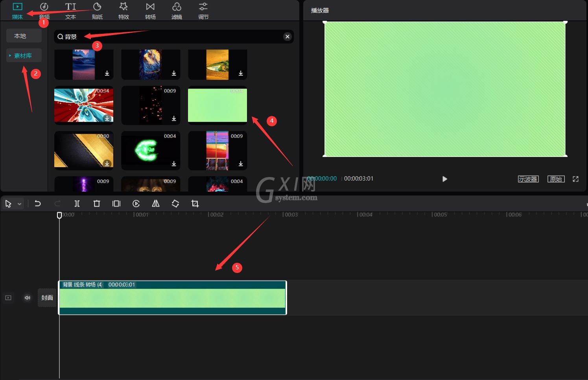Viewport: 588px width, 380px height.
Task: Play the preview in the player
Action: point(444,179)
